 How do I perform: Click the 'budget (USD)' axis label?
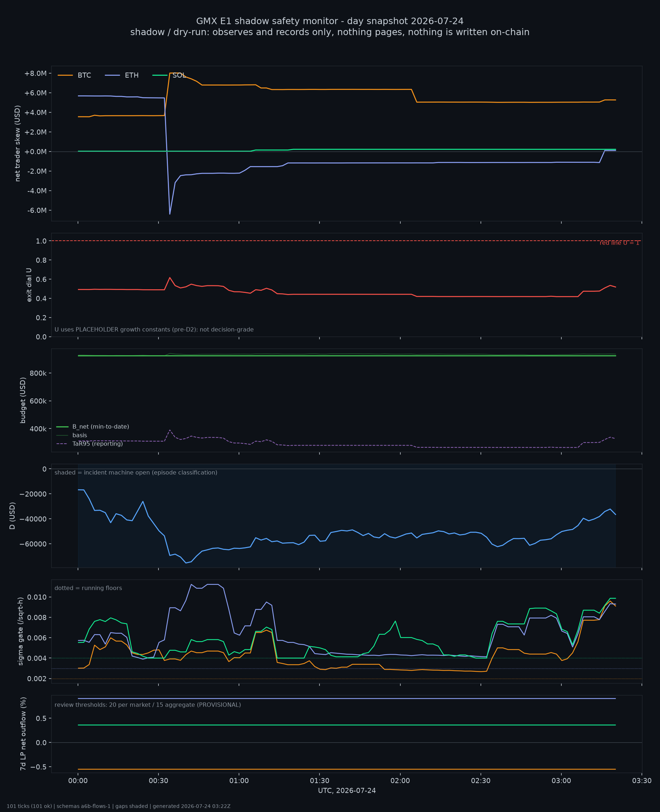(x=23, y=400)
